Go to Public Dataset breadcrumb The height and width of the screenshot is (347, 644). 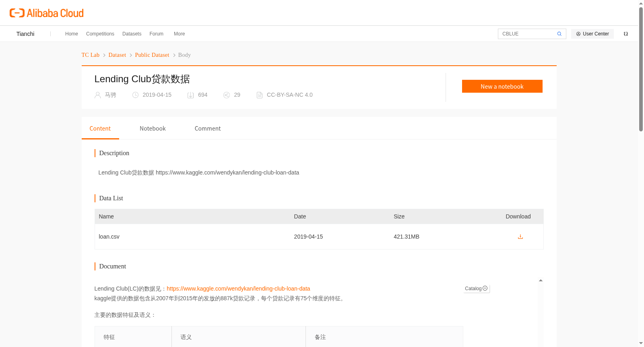point(152,55)
